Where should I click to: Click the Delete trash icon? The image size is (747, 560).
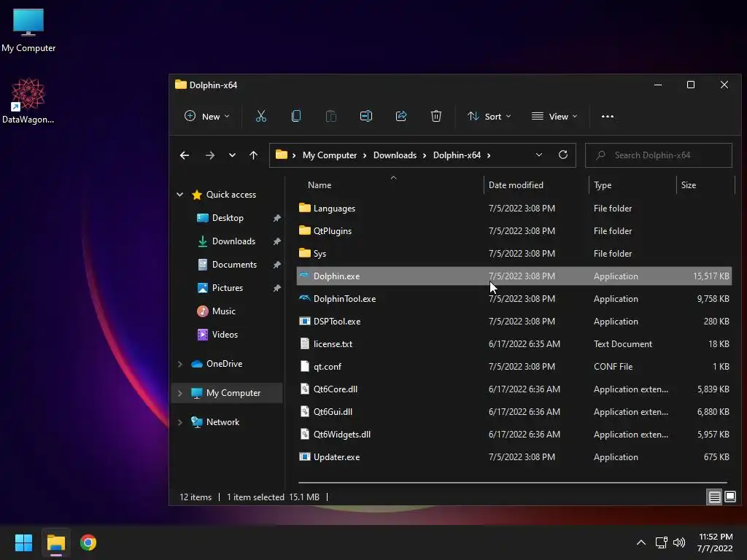point(436,116)
